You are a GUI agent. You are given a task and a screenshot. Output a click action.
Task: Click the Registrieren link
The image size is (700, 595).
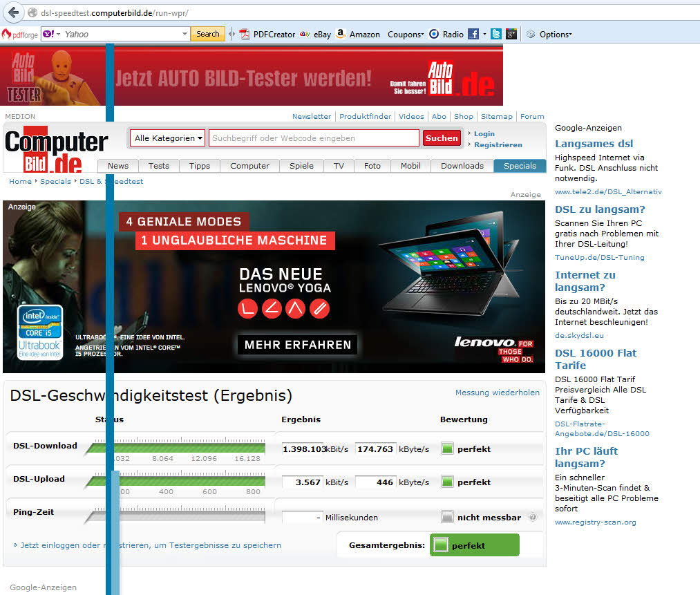click(x=498, y=144)
